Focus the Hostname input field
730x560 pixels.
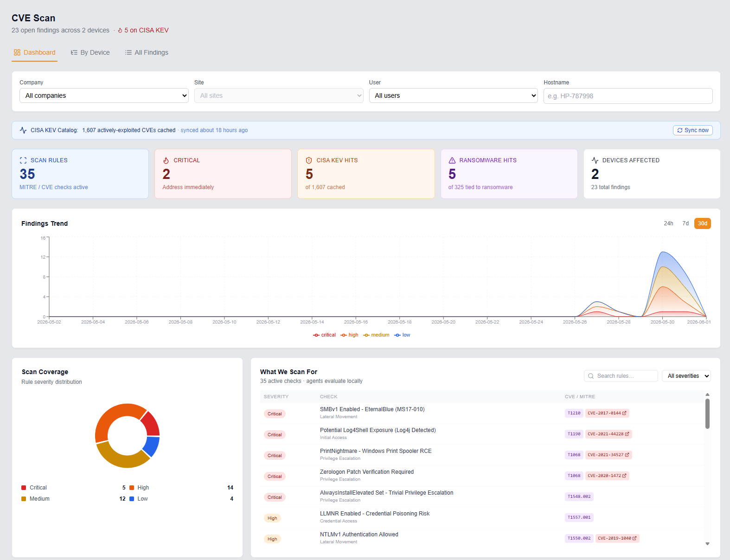tap(628, 96)
